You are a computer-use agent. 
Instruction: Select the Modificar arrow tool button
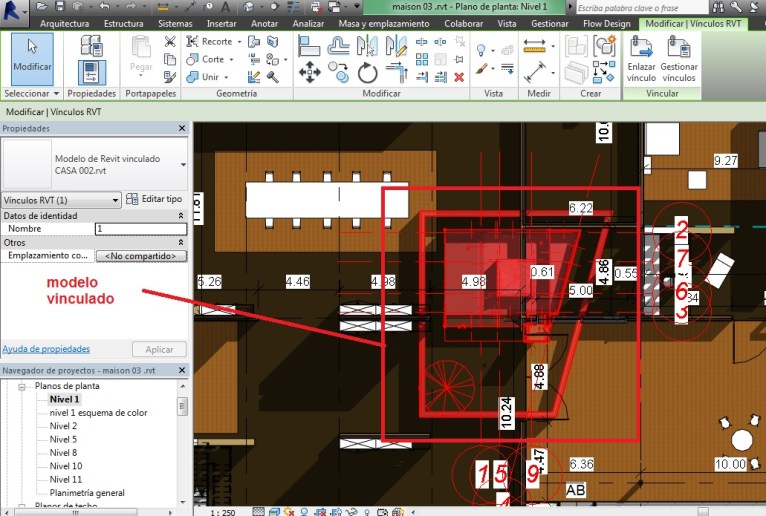pyautogui.click(x=32, y=56)
